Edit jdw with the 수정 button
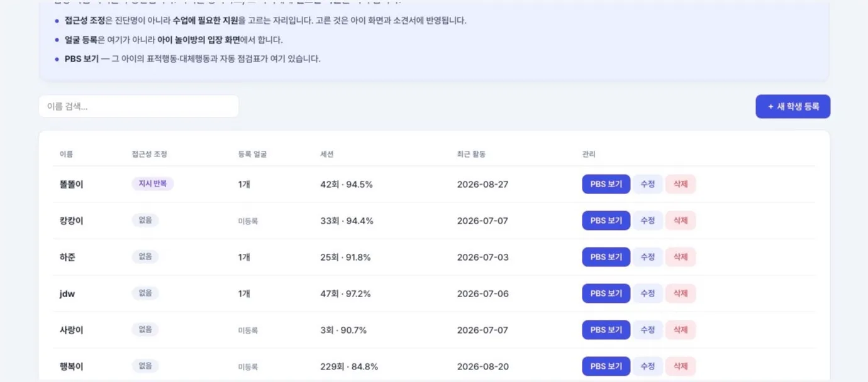Image resolution: width=868 pixels, height=382 pixels. point(647,293)
